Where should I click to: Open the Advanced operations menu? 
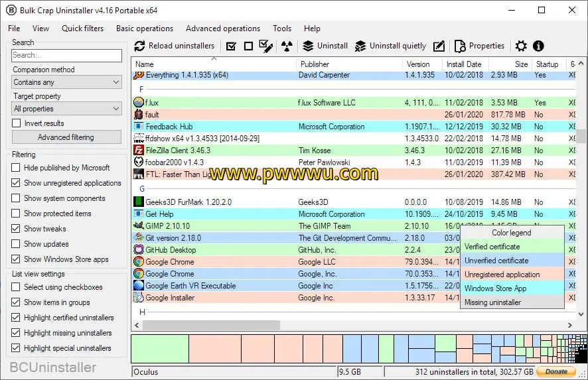(223, 29)
